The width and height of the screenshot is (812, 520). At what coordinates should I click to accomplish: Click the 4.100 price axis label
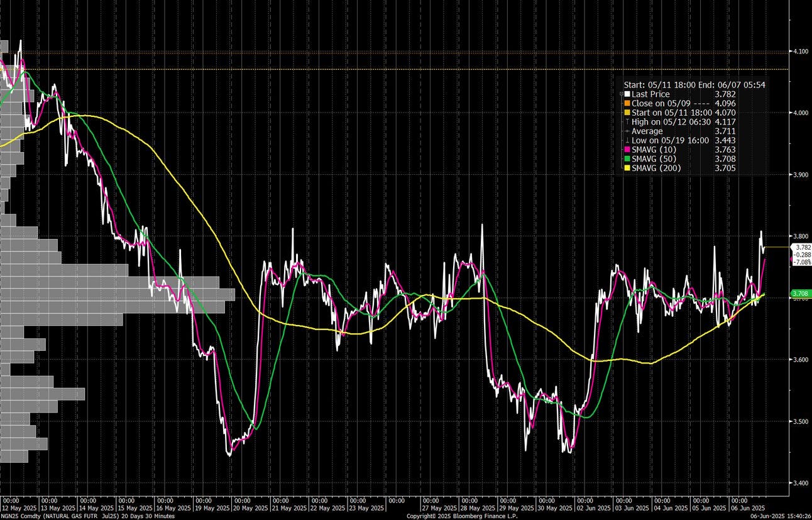pyautogui.click(x=801, y=52)
